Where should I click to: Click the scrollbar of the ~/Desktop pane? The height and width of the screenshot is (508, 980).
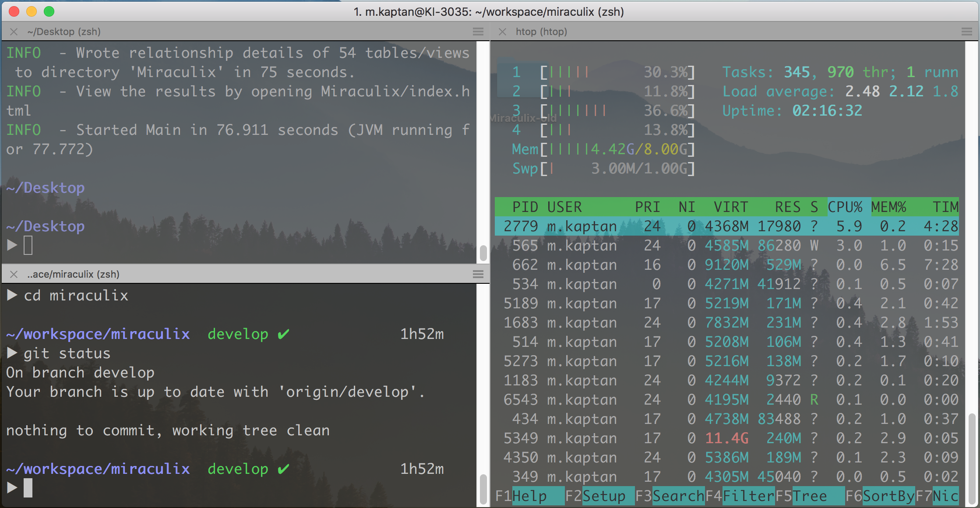[483, 253]
